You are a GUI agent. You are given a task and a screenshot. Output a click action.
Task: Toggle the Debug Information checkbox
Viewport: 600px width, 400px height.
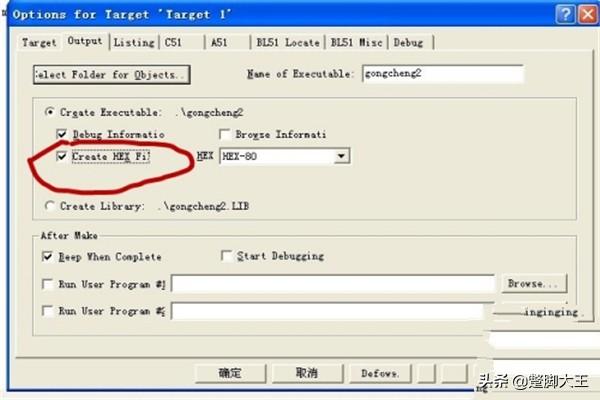point(61,134)
